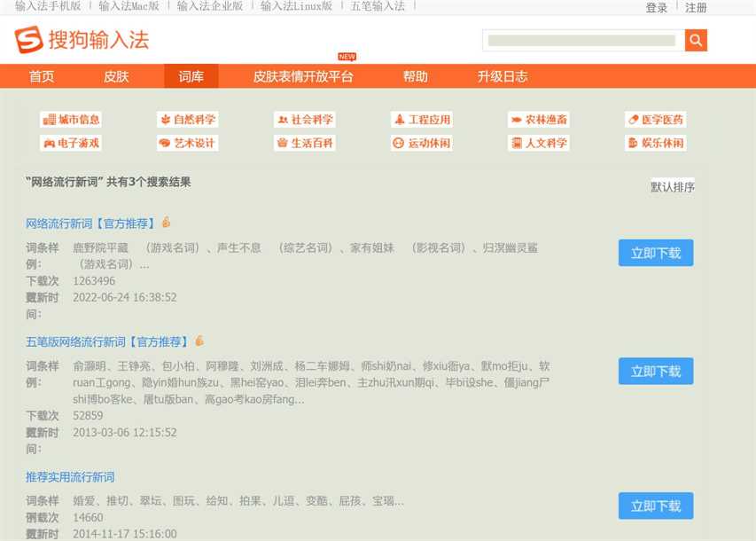Download the 五笔版网络流行新词 dictionary
Image resolution: width=756 pixels, height=541 pixels.
656,372
